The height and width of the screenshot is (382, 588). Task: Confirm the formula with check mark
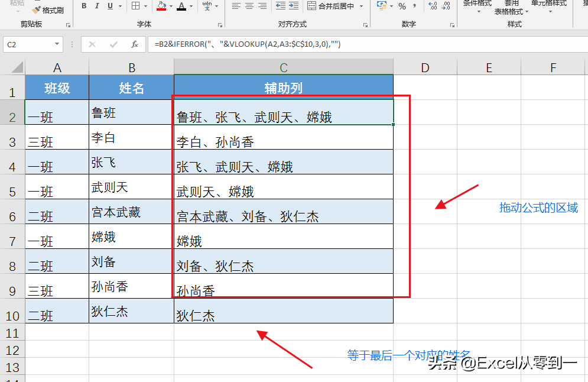(113, 44)
